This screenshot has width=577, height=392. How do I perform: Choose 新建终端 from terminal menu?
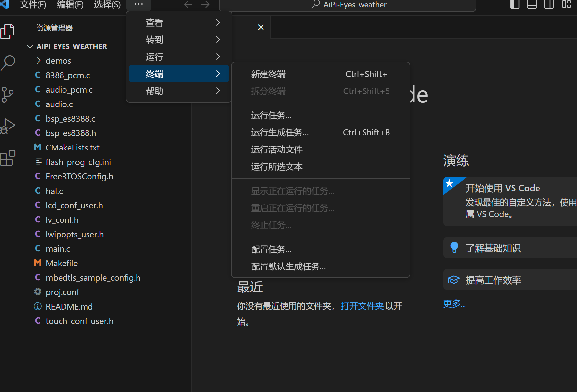[320, 74]
